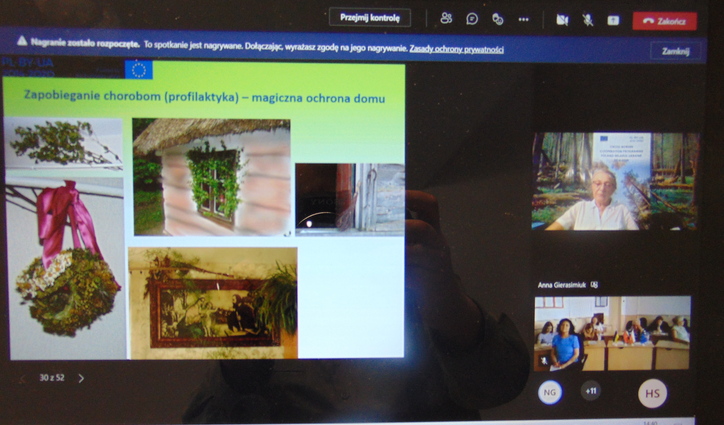The image size is (724, 425).
Task: Select the presenter video tile with forest background
Action: [615, 181]
